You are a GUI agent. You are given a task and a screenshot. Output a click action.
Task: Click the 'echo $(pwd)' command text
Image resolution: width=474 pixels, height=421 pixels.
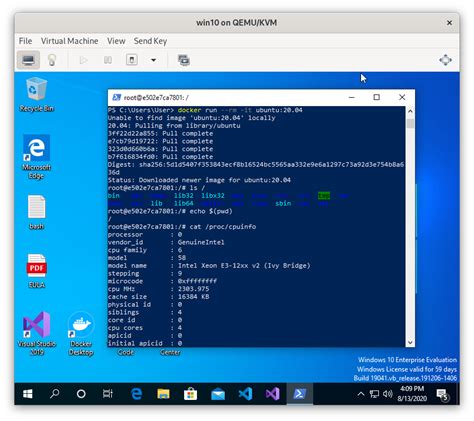tap(211, 211)
